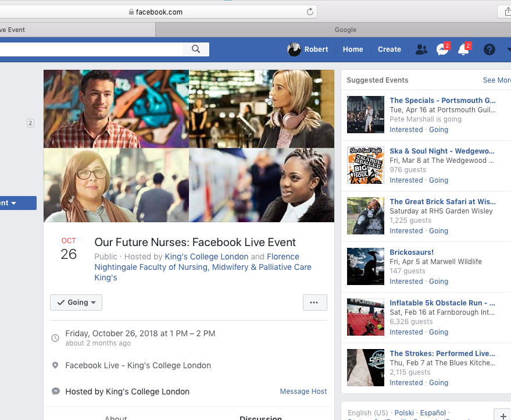Open The Specials - Portsmouth event title
The image size is (511, 420).
[x=442, y=101]
